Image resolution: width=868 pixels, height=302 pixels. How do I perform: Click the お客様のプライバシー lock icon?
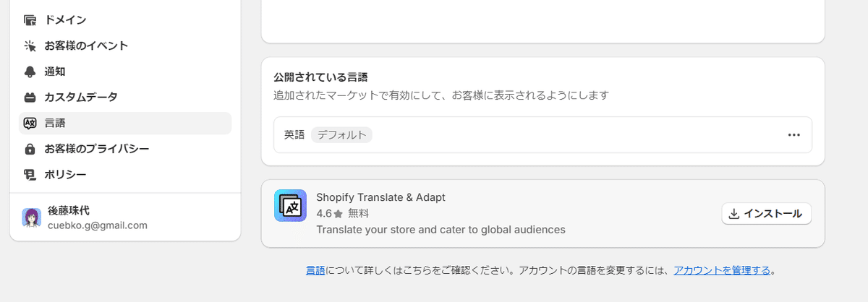30,149
